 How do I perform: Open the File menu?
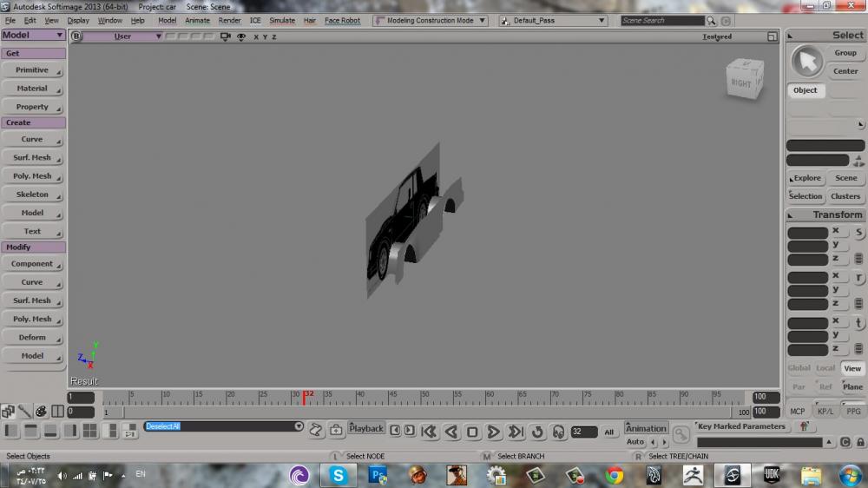point(10,21)
